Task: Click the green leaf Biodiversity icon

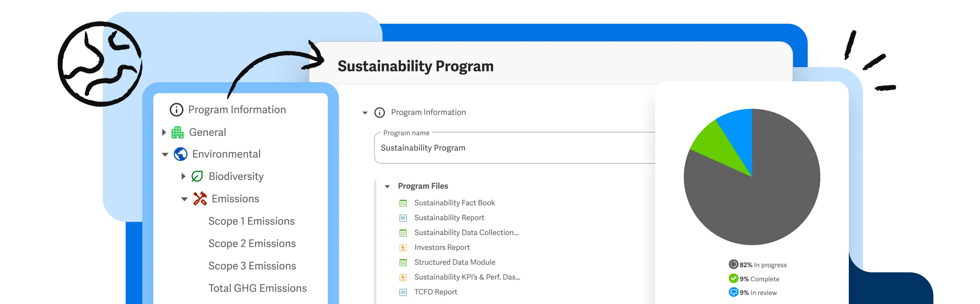Action: [x=197, y=176]
